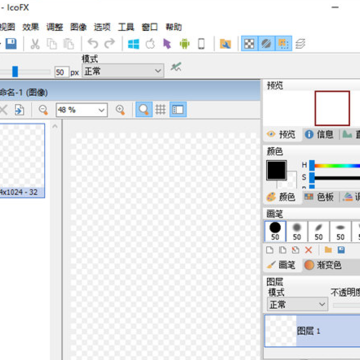360x360 pixels.
Task: Open the 帮助 menu
Action: point(173,27)
